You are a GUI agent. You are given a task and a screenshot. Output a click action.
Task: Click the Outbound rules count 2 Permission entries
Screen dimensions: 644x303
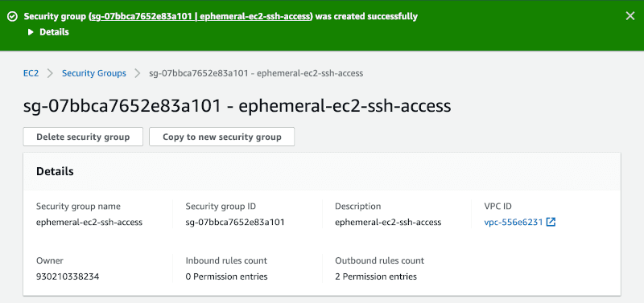376,276
